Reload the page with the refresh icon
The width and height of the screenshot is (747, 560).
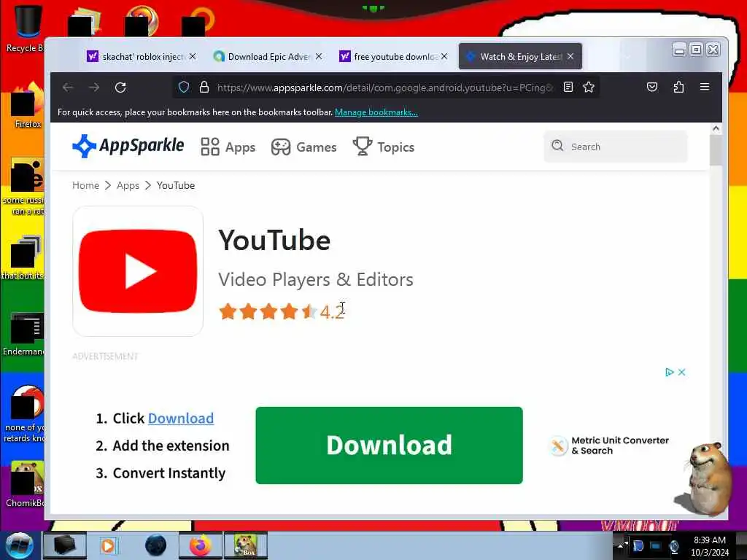click(120, 87)
